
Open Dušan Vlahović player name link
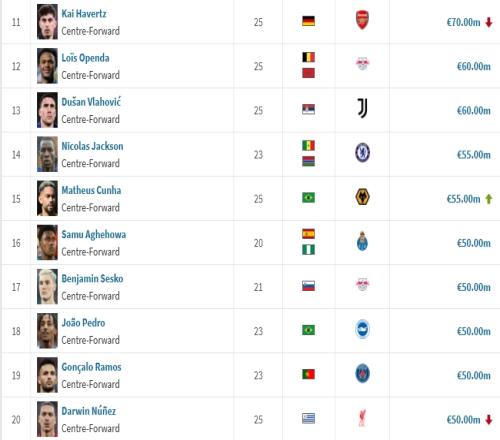91,102
